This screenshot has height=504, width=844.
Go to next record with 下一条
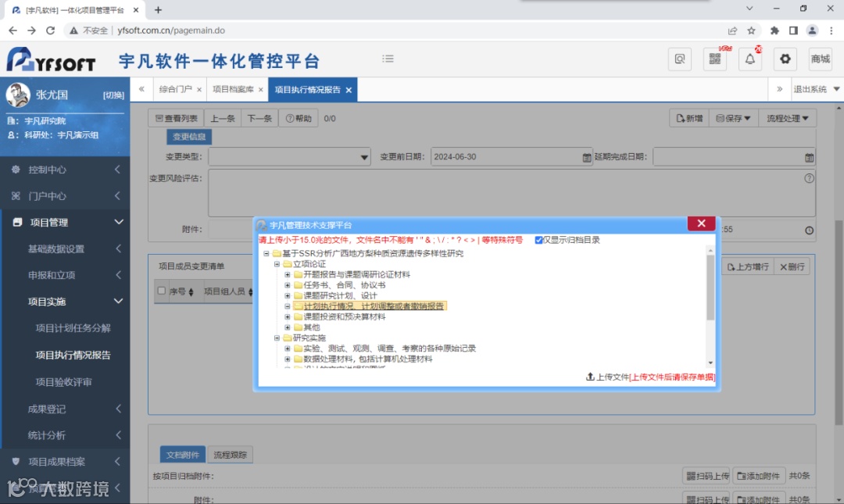(259, 119)
